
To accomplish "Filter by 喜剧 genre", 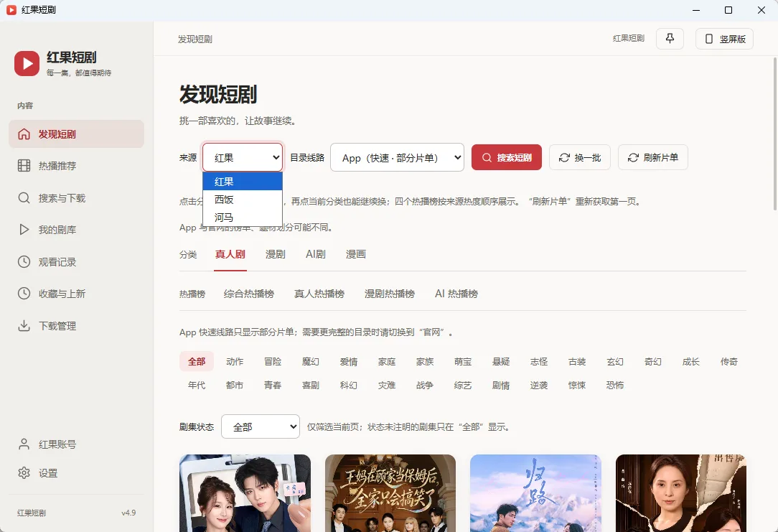I will point(311,385).
